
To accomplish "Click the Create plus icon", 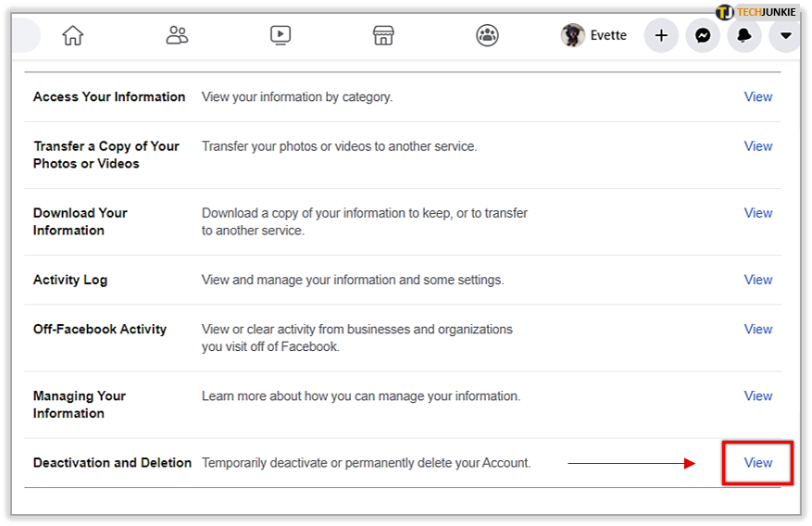I will (661, 36).
